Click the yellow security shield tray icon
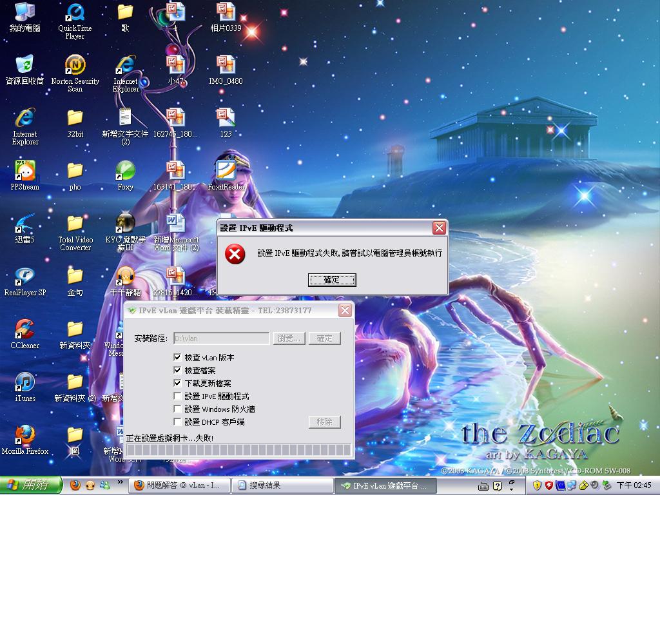Viewport: 660px width, 644px height. (x=537, y=485)
